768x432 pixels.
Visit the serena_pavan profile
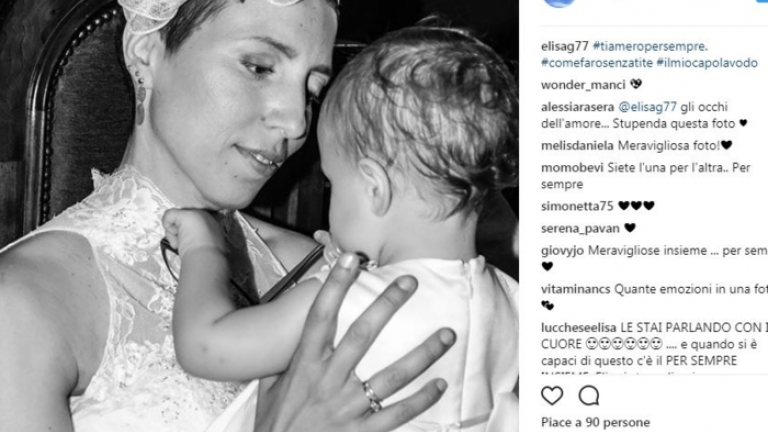580,228
